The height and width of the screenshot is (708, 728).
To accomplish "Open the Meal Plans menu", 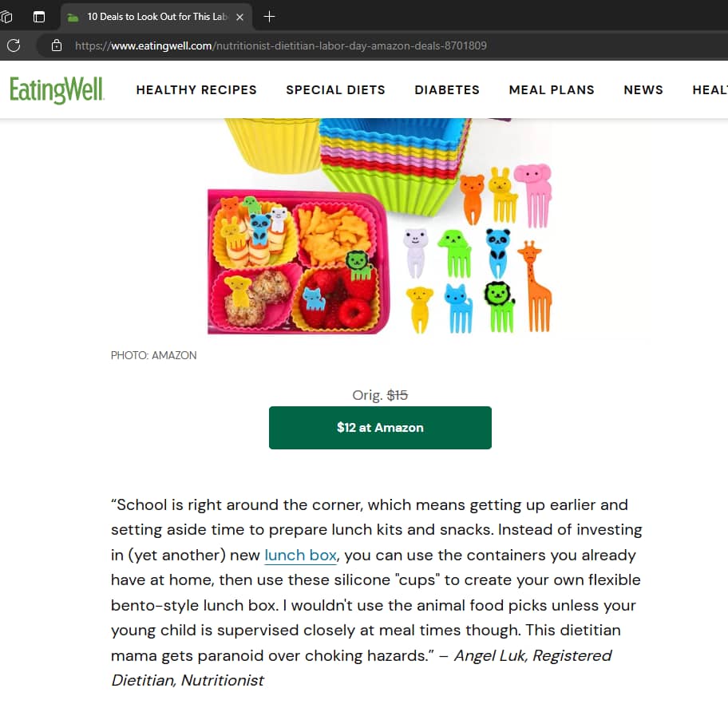I will [x=552, y=89].
